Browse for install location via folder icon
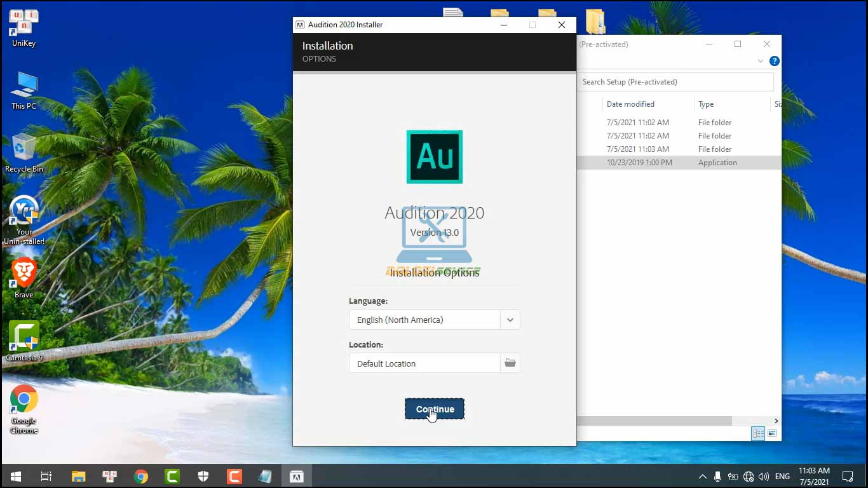The image size is (868, 488). coord(510,363)
